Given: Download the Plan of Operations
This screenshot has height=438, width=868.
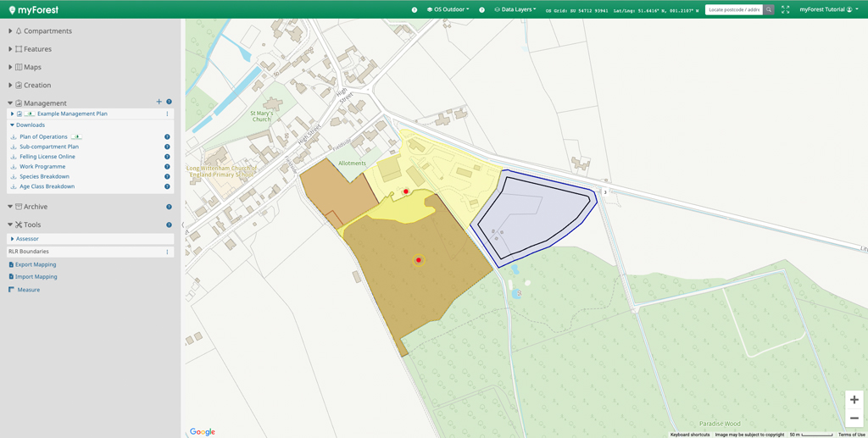Looking at the screenshot, I should coord(43,136).
